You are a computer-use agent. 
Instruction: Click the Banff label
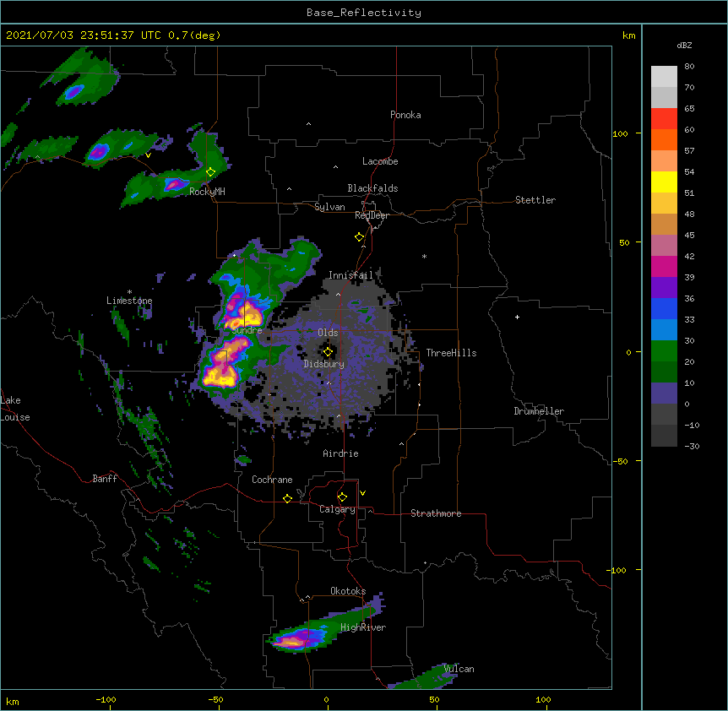click(105, 479)
